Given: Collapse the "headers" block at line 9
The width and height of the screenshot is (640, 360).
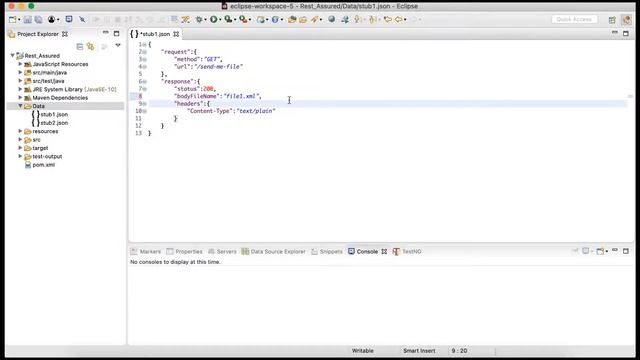Looking at the screenshot, I should [x=144, y=104].
